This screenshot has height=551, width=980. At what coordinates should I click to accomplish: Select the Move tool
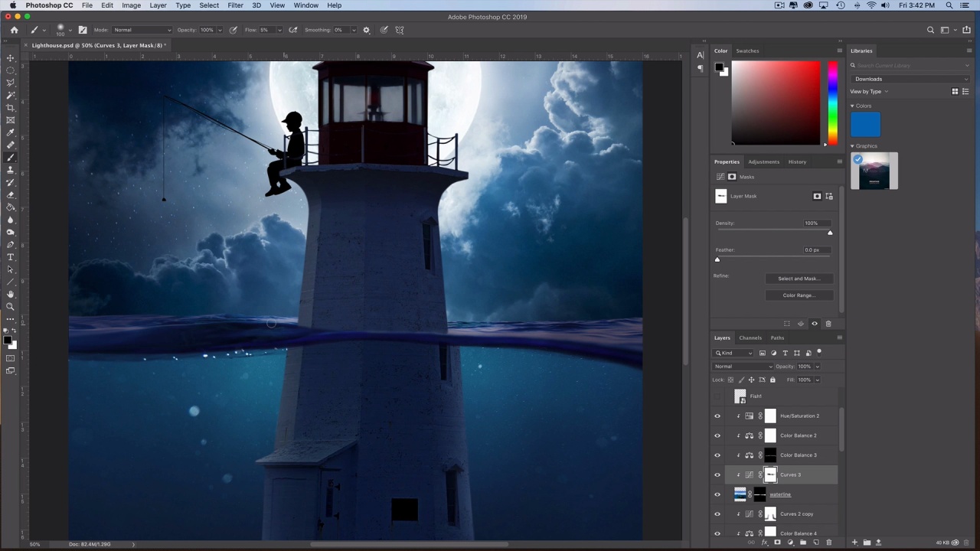[x=11, y=58]
